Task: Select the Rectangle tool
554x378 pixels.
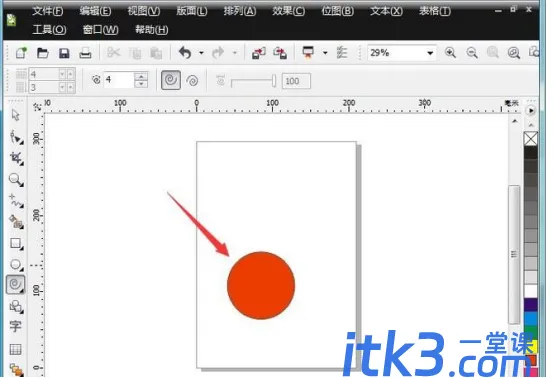Action: (16, 243)
